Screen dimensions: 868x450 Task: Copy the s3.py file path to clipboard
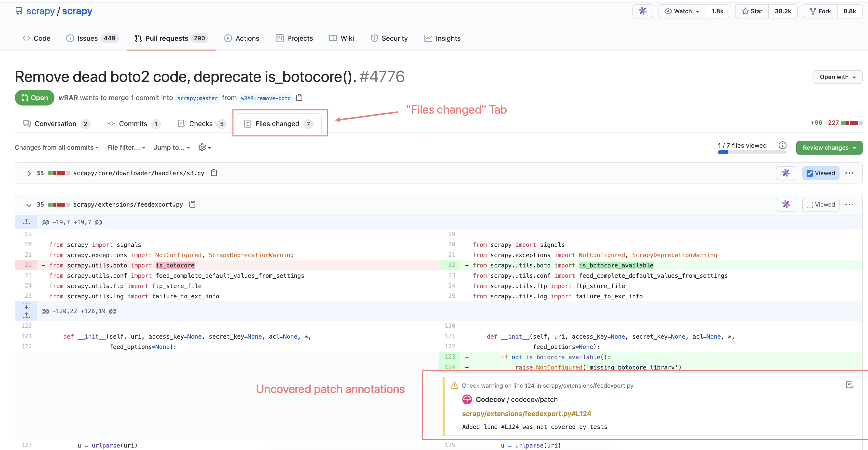click(214, 172)
